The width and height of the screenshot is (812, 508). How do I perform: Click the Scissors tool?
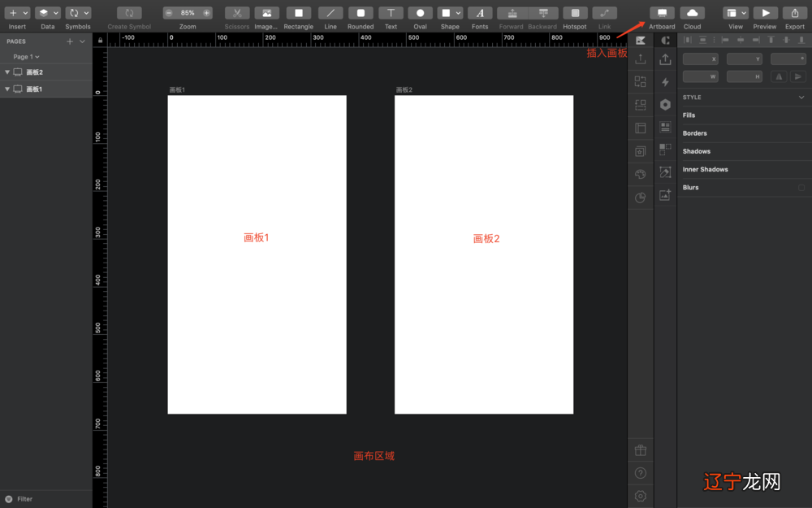[x=236, y=13]
